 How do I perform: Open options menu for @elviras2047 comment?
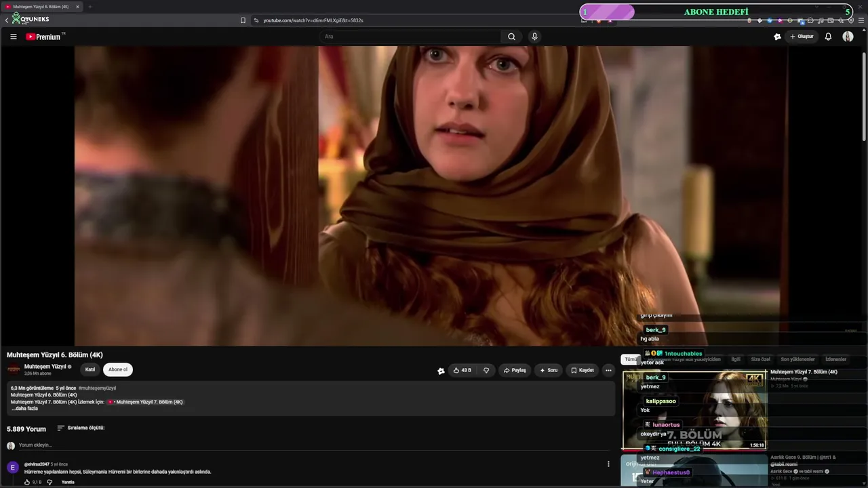[608, 464]
